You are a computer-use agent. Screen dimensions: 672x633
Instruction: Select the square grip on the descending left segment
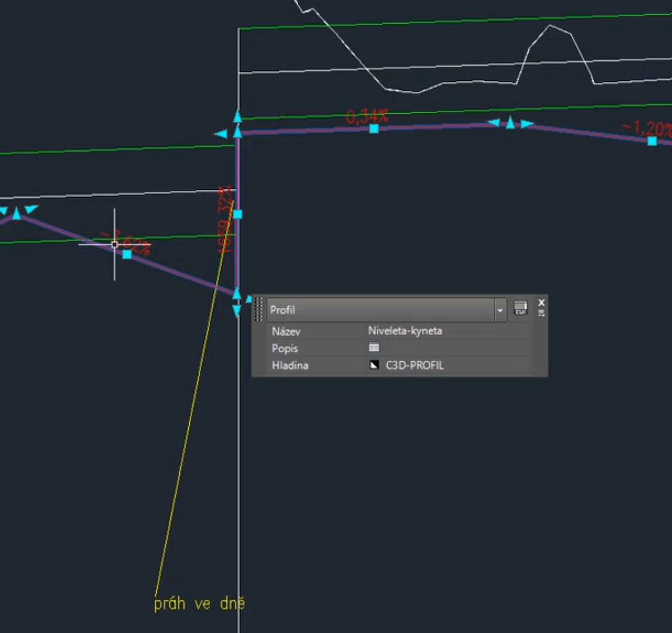coord(127,254)
